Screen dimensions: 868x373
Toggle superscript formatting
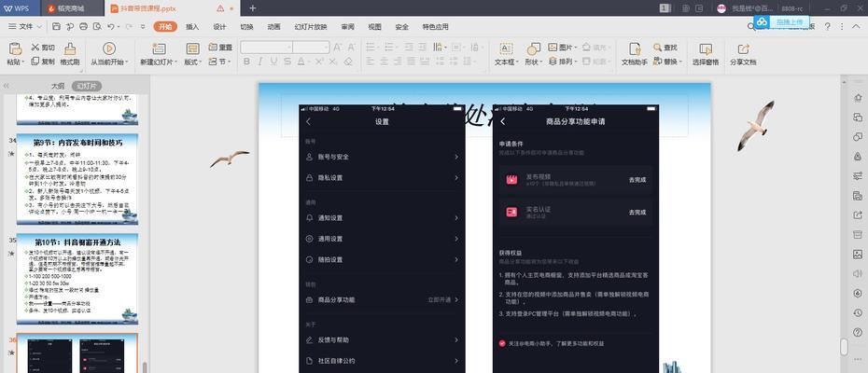point(319,62)
